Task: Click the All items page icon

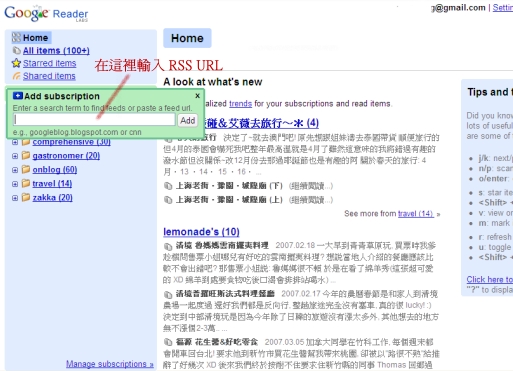Action: point(16,50)
